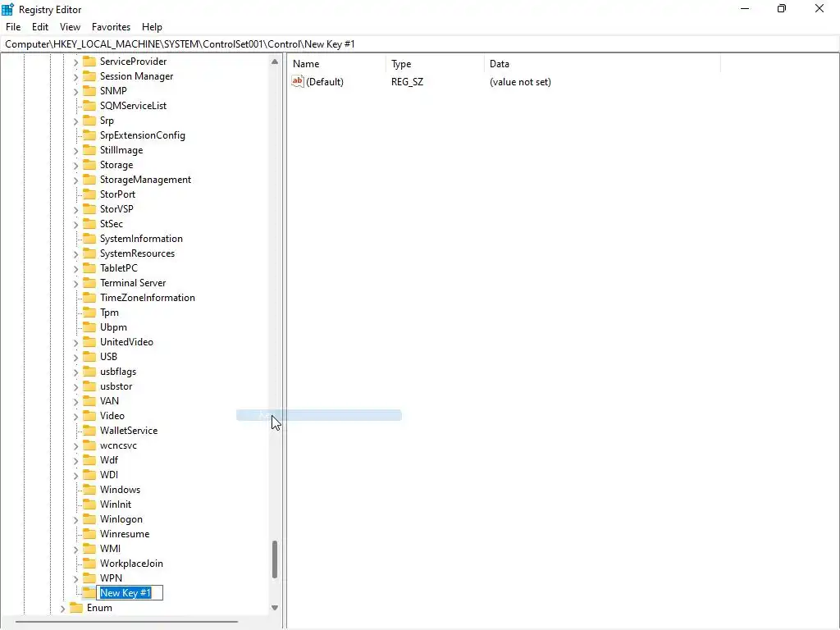Open the View menu
Screen dimensions: 840x630
70,27
